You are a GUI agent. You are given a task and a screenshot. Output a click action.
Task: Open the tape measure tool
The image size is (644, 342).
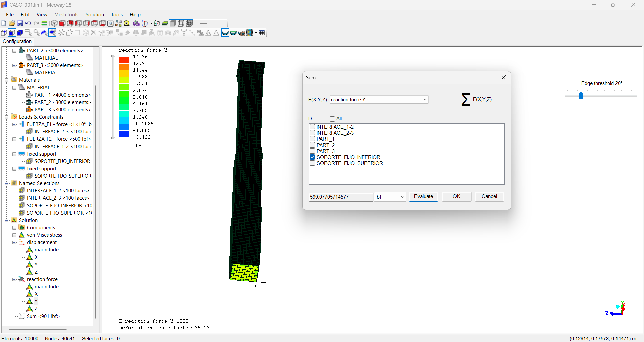(x=127, y=23)
